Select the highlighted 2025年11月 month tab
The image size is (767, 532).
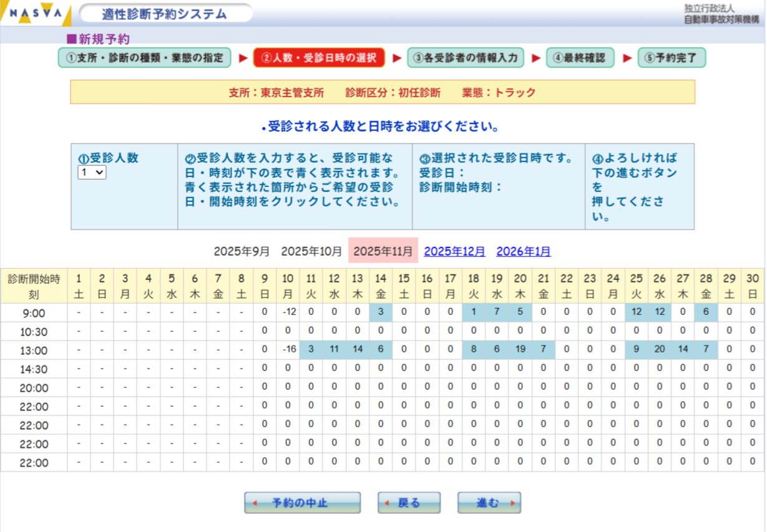pyautogui.click(x=383, y=251)
